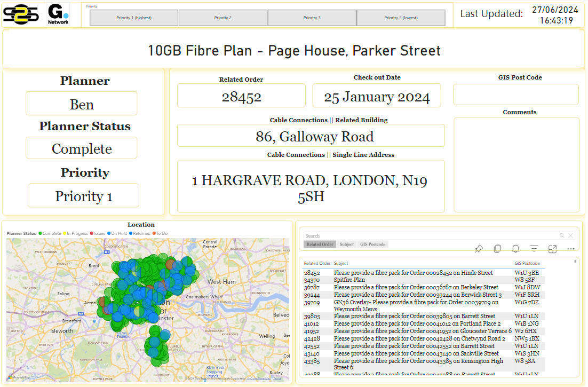588x387 pixels.
Task: Click inside the Search text field
Action: point(427,235)
